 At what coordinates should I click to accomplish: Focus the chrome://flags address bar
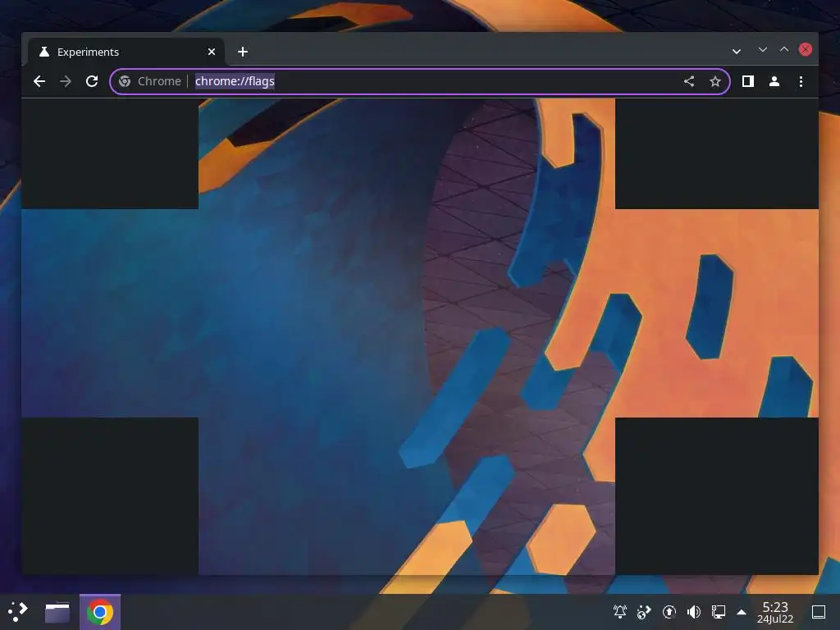pyautogui.click(x=420, y=81)
